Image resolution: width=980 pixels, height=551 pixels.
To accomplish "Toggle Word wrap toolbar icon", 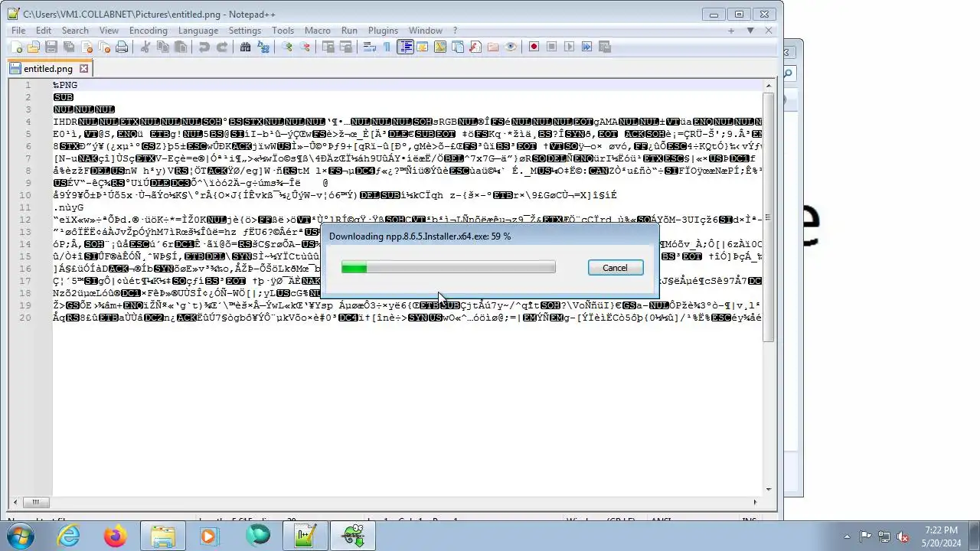I will [370, 47].
